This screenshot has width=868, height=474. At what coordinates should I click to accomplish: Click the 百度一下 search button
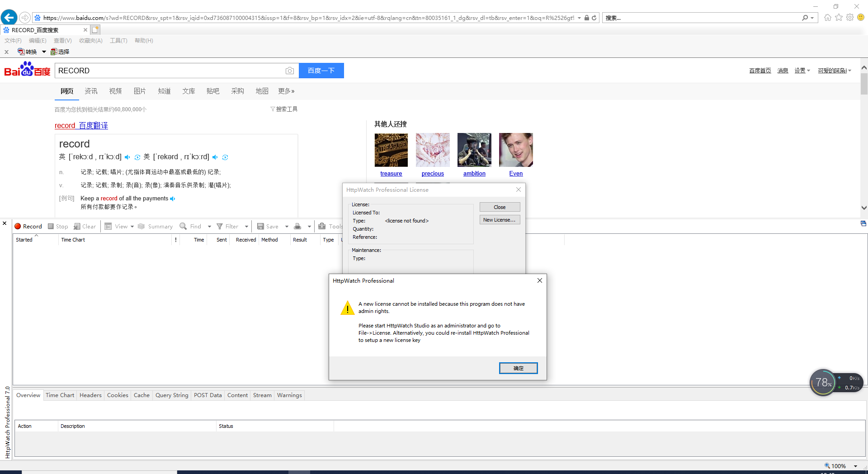coord(321,71)
